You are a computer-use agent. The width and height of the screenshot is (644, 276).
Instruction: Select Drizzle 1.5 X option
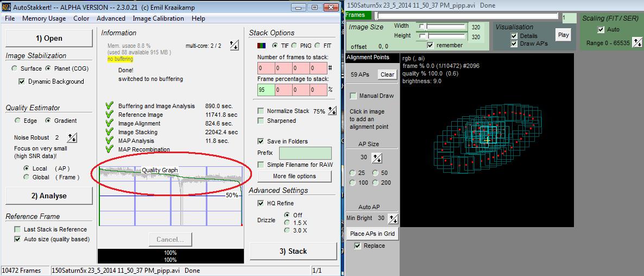pos(287,223)
